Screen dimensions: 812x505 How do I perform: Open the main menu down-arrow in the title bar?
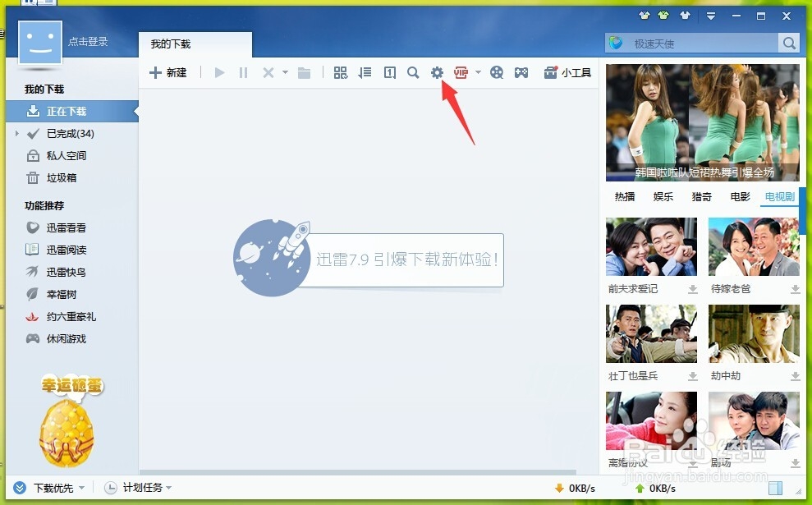(710, 16)
